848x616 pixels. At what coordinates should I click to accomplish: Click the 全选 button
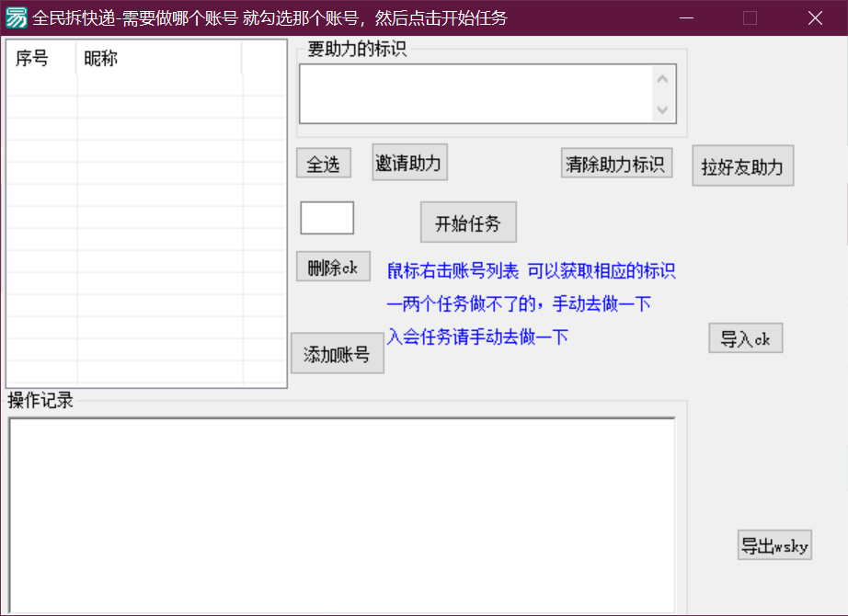point(324,164)
